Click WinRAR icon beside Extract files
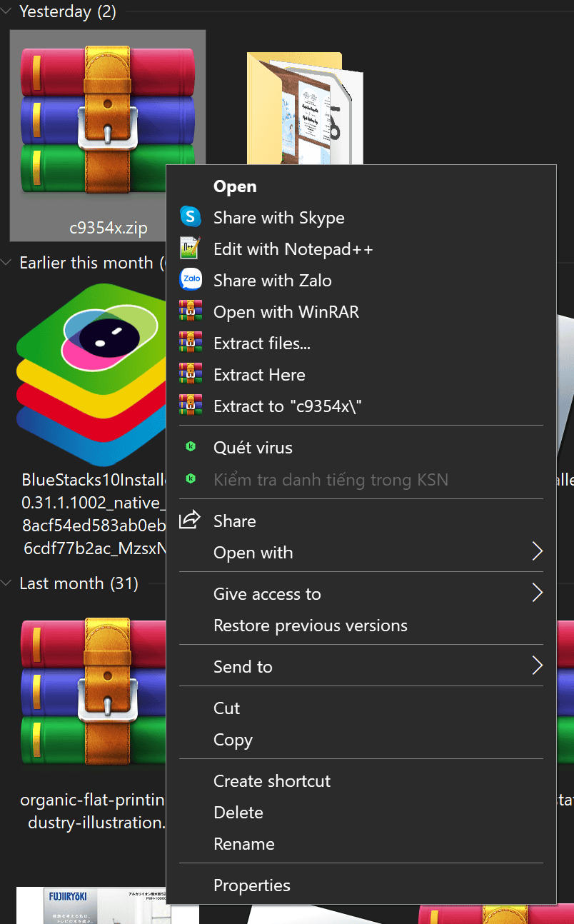The height and width of the screenshot is (924, 574). (x=191, y=343)
